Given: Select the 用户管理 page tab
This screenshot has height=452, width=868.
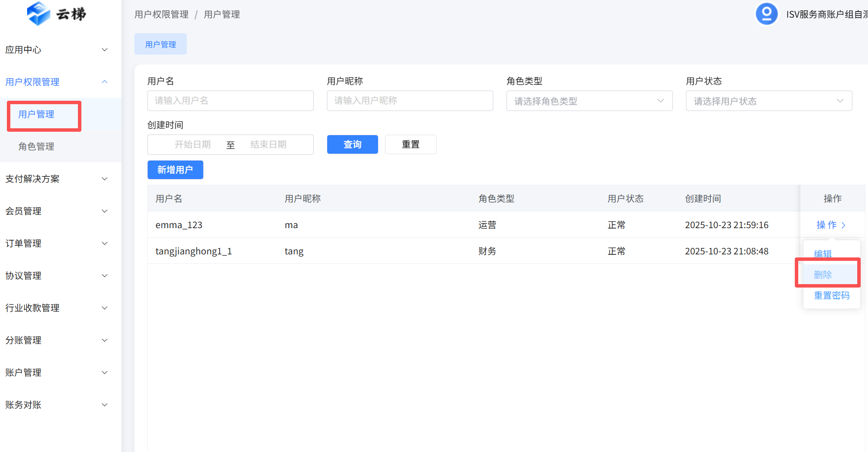Looking at the screenshot, I should tap(161, 44).
